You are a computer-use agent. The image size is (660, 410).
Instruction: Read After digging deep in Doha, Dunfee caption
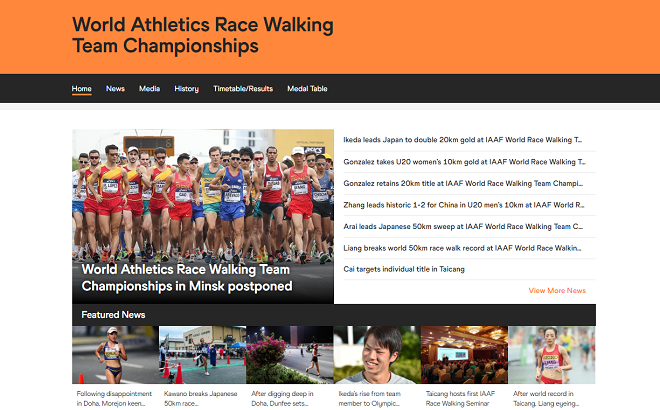[x=282, y=399]
